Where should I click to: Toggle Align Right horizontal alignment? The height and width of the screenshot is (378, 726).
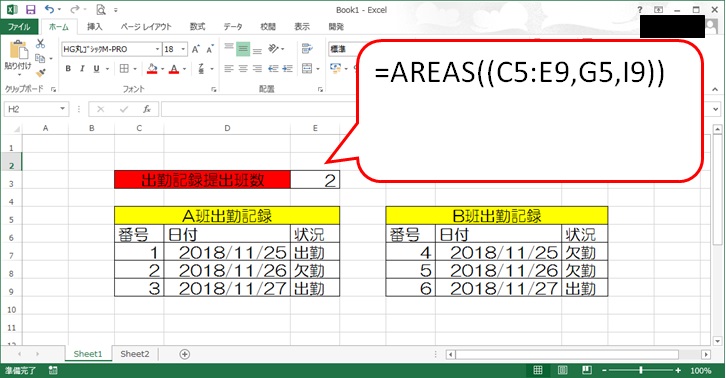coord(257,69)
